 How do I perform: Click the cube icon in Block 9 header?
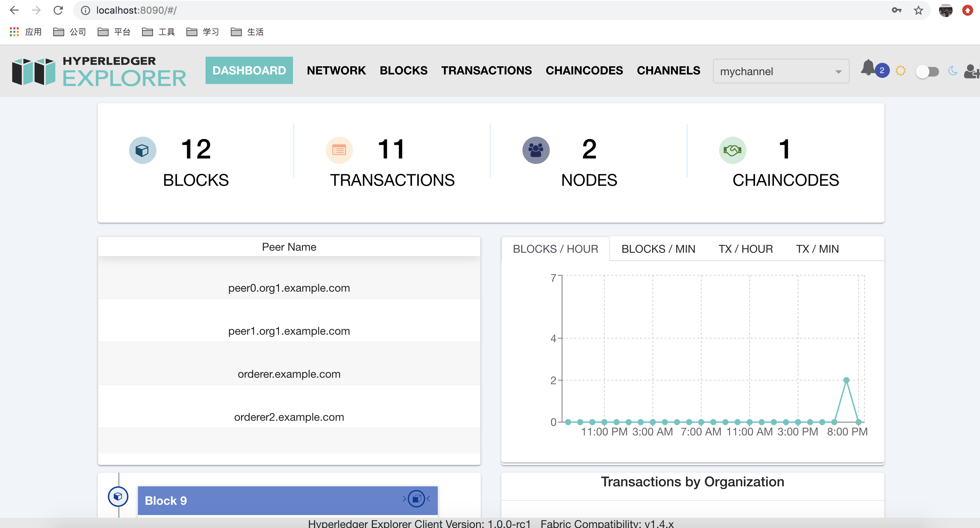[417, 498]
